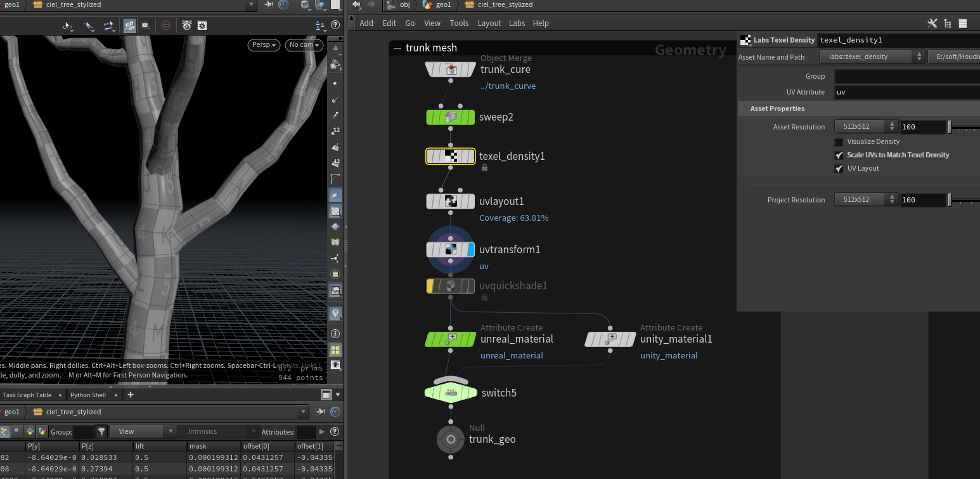
Task: Select the switch5 node
Action: (451, 393)
